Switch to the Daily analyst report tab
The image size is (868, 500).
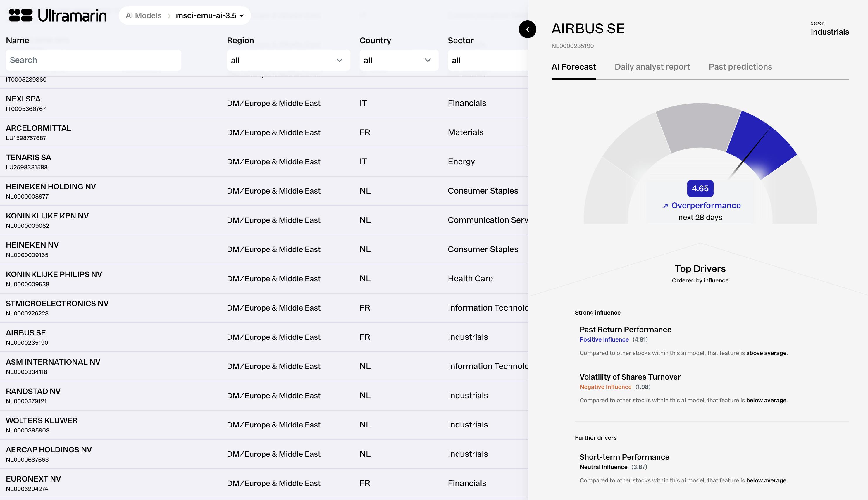click(652, 67)
